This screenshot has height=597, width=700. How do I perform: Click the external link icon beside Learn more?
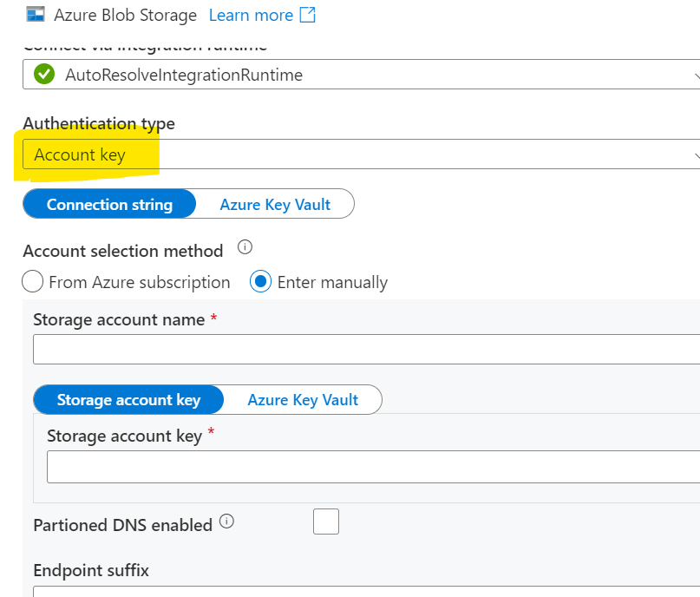point(307,15)
